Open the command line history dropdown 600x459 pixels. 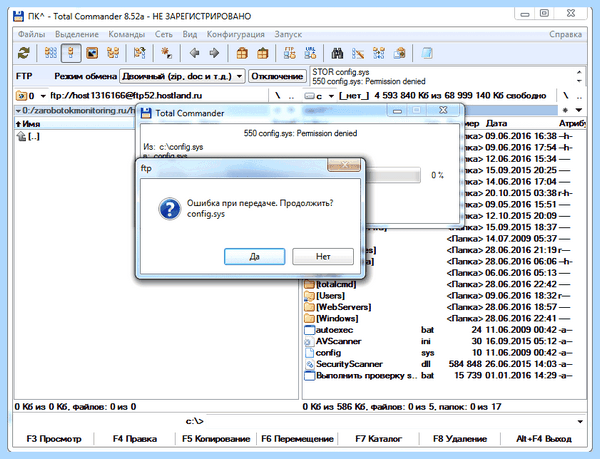click(x=580, y=422)
